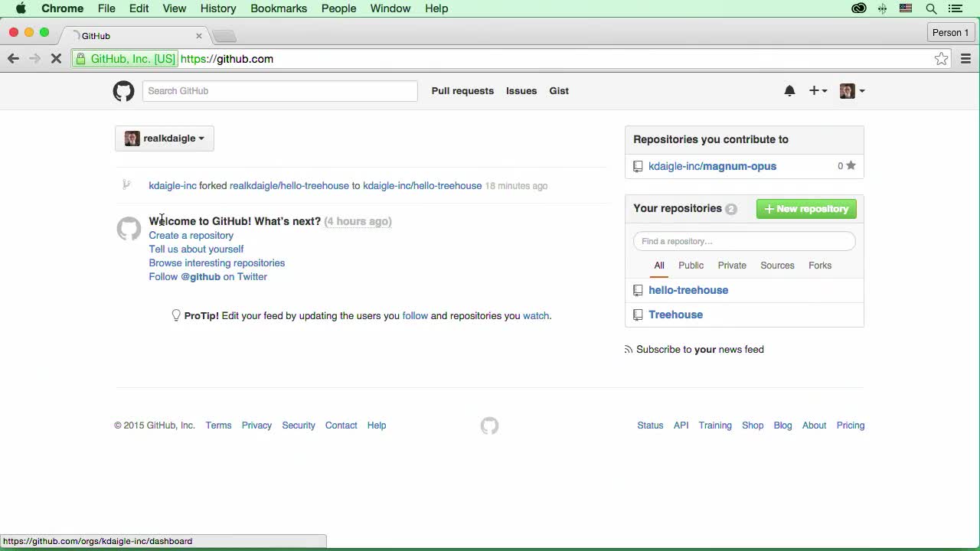Click the Search GitHub input box
This screenshot has width=980, height=551.
pos(279,90)
